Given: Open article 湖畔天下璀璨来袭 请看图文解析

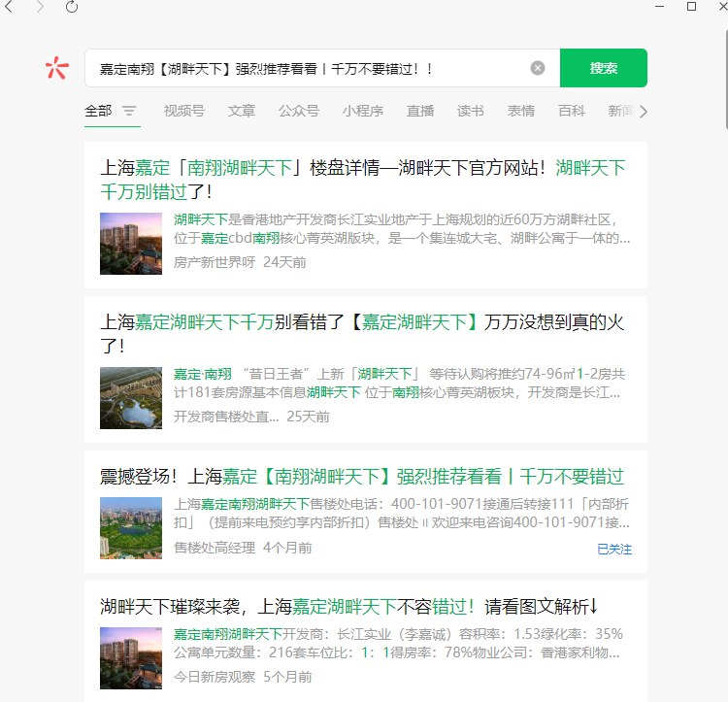Looking at the screenshot, I should coord(348,606).
